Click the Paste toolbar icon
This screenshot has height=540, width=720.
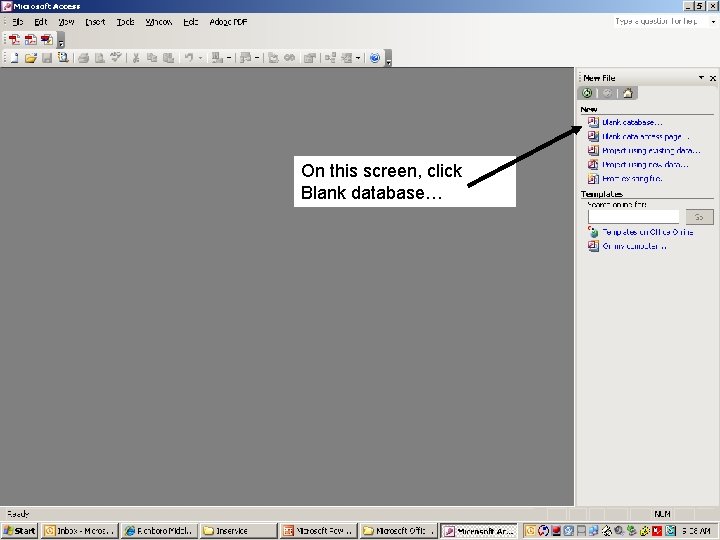tap(169, 58)
